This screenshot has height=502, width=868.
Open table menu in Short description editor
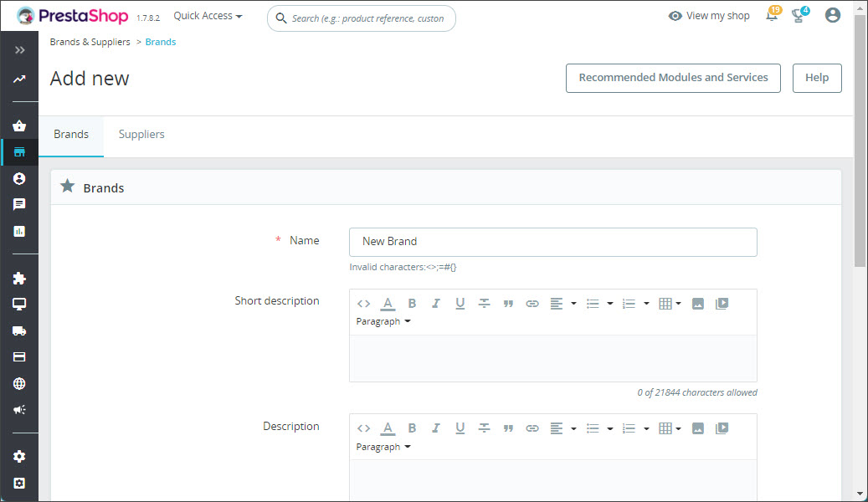(670, 304)
